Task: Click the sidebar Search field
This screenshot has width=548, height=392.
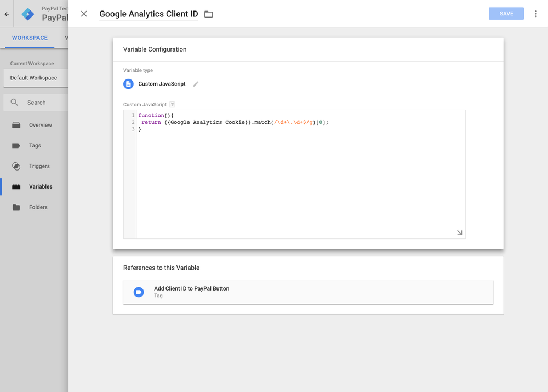Action: (36, 103)
